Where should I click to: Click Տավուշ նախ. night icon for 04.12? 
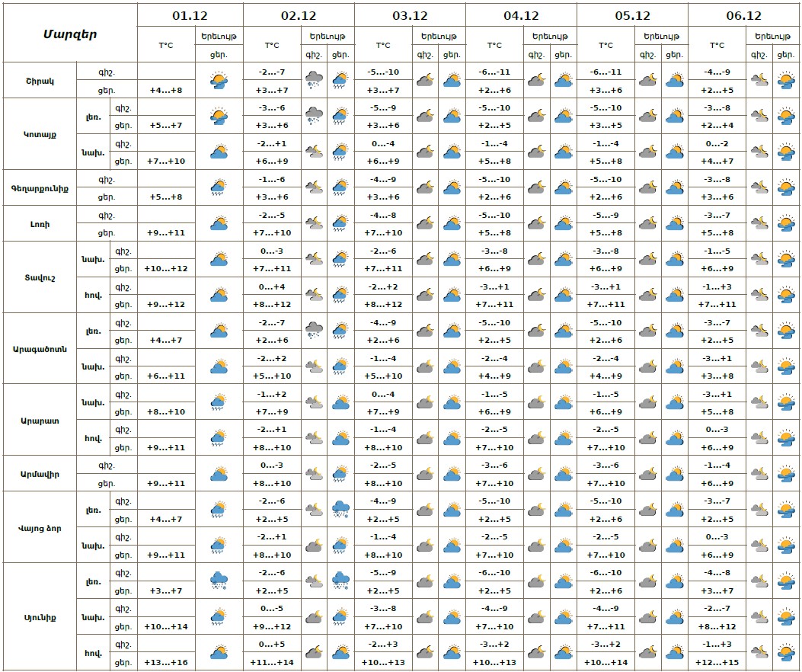[x=536, y=259]
